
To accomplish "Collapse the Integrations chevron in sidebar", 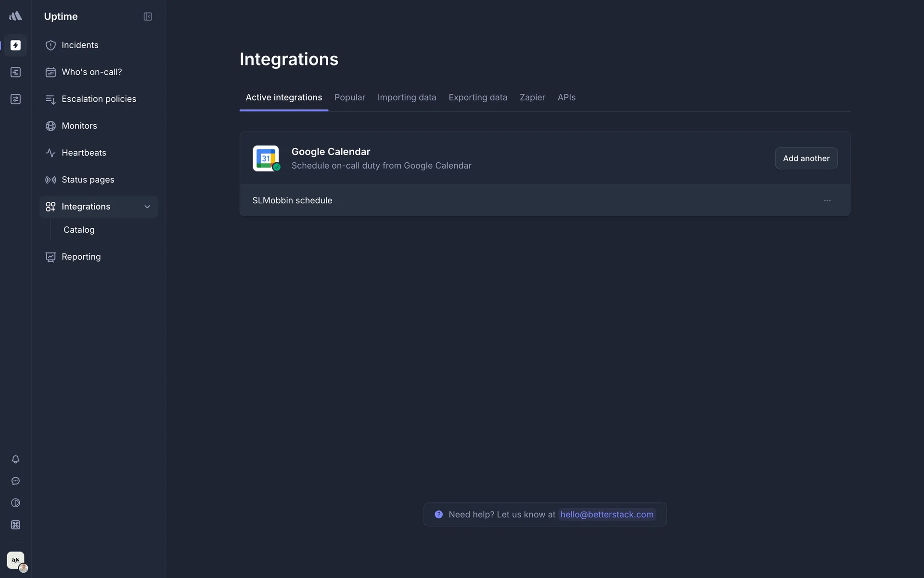I will (x=147, y=207).
